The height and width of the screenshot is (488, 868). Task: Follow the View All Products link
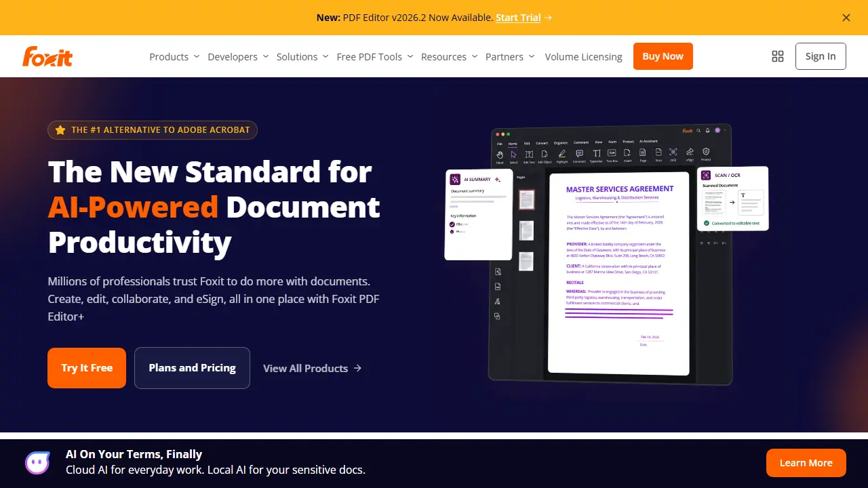coord(312,368)
